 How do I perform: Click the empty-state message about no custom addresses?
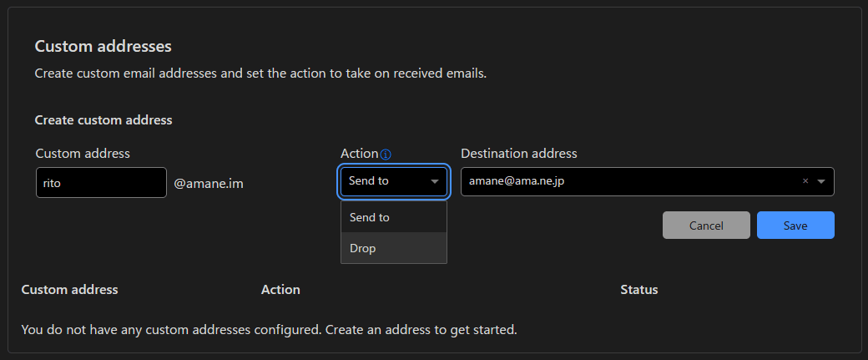coord(269,330)
